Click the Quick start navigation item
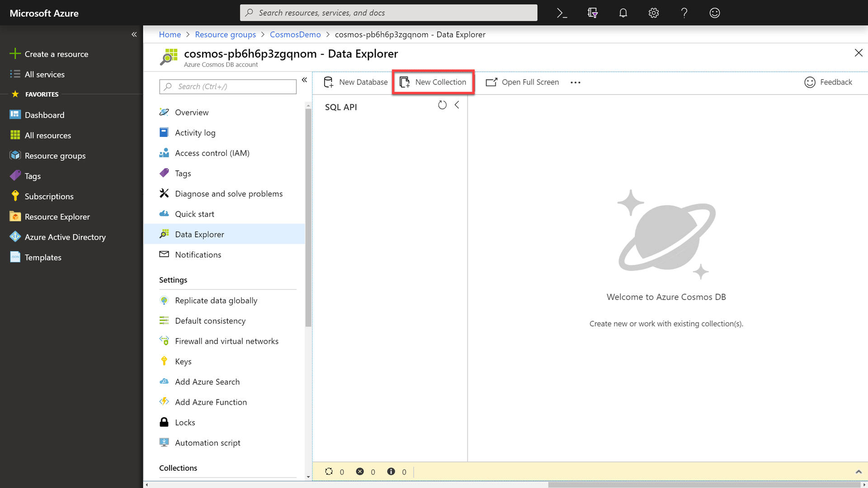Image resolution: width=868 pixels, height=488 pixels. point(195,213)
